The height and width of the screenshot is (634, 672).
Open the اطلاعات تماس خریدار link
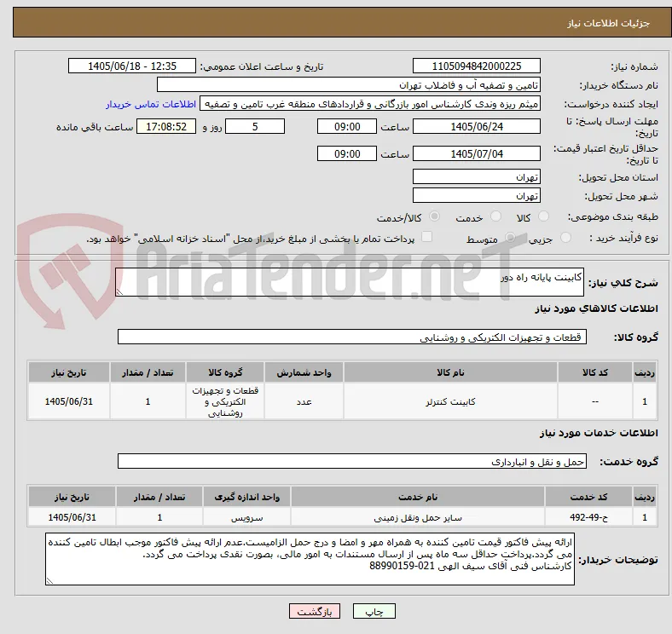(151, 104)
